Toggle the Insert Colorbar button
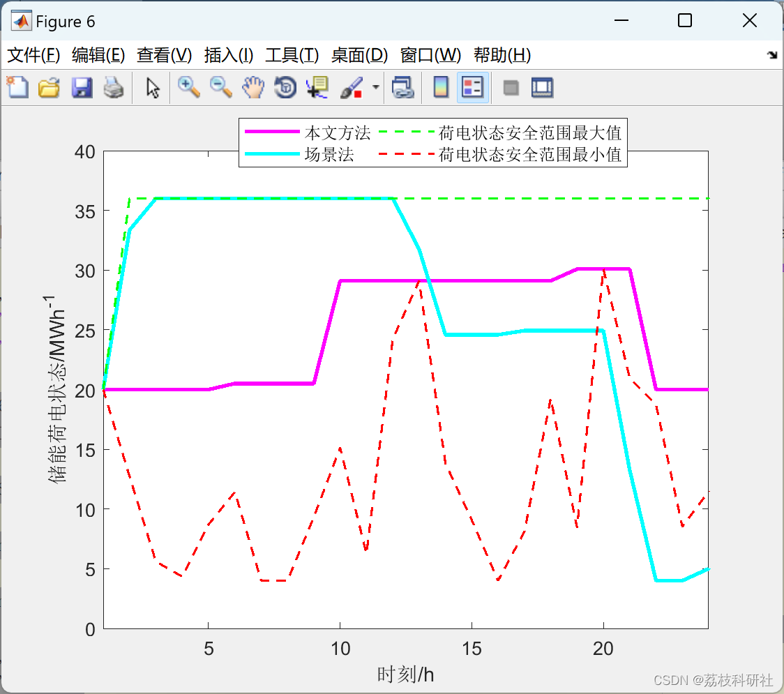This screenshot has width=784, height=694. 441,88
